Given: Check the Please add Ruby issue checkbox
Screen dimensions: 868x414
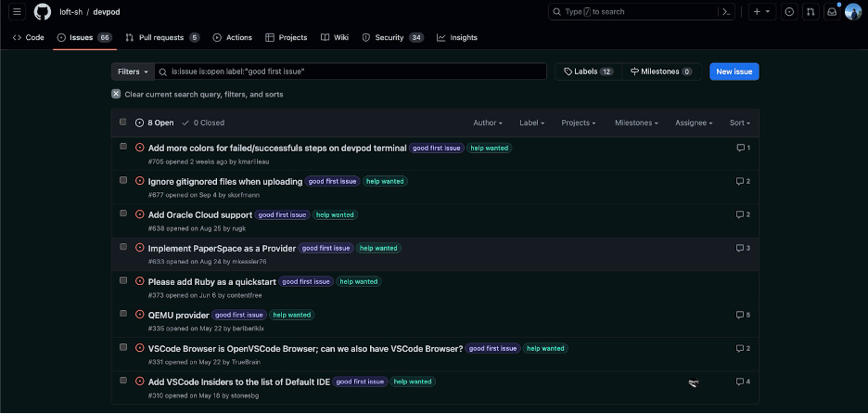Looking at the screenshot, I should [x=123, y=280].
